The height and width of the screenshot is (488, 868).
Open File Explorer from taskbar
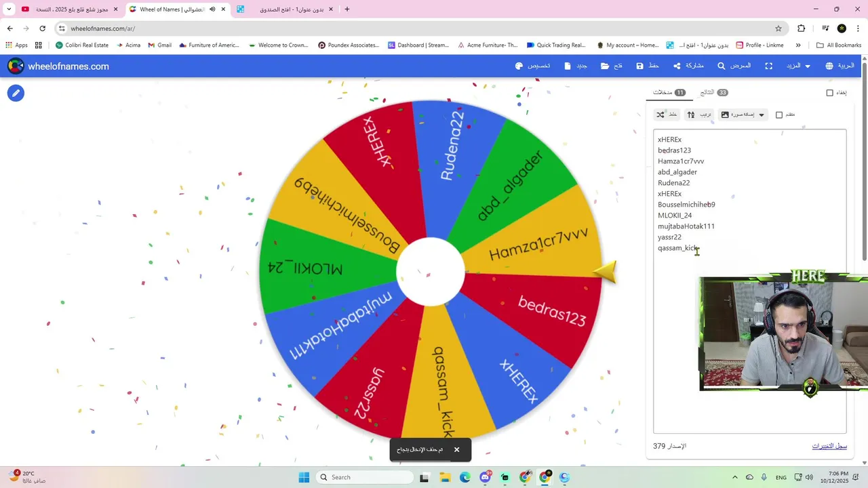(x=446, y=477)
